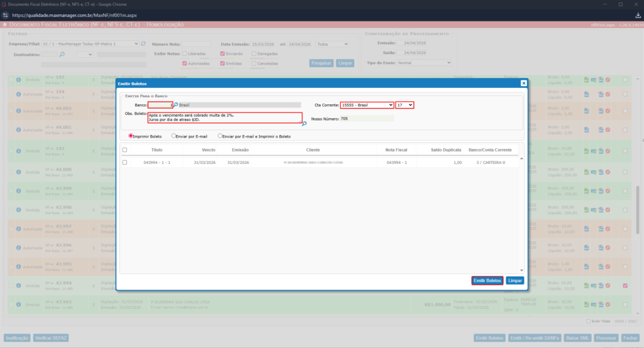The image size is (644, 348).
Task: Open the Cta Corrente dropdown
Action: point(367,105)
